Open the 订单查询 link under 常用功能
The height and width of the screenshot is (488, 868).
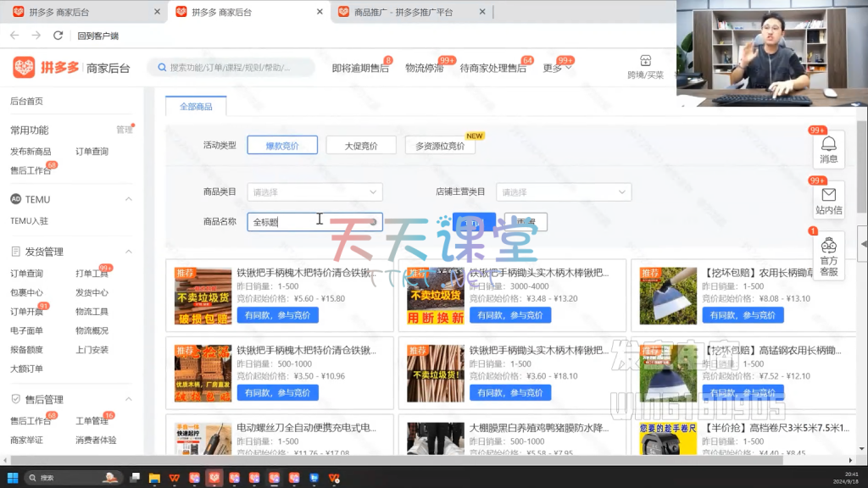pyautogui.click(x=92, y=152)
